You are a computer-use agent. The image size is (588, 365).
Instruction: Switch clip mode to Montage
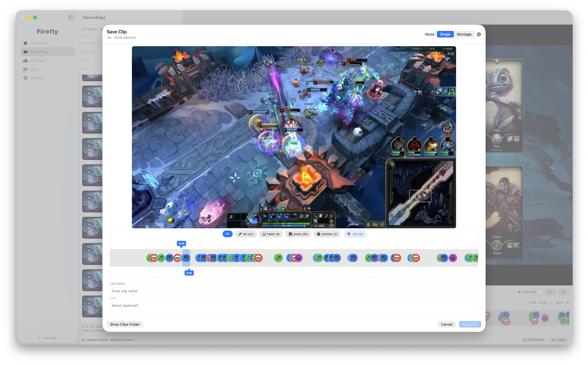coord(464,34)
